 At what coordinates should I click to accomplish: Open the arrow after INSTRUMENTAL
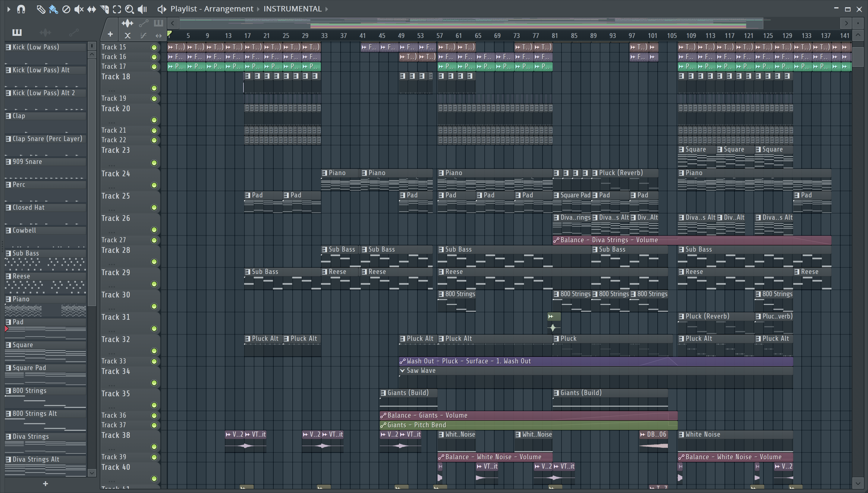pyautogui.click(x=327, y=9)
